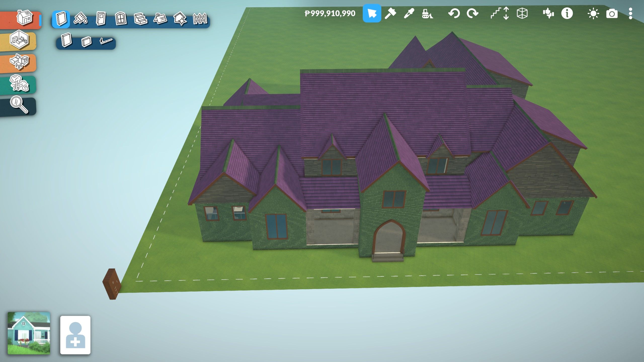Open the house build mode tab

coord(24,18)
